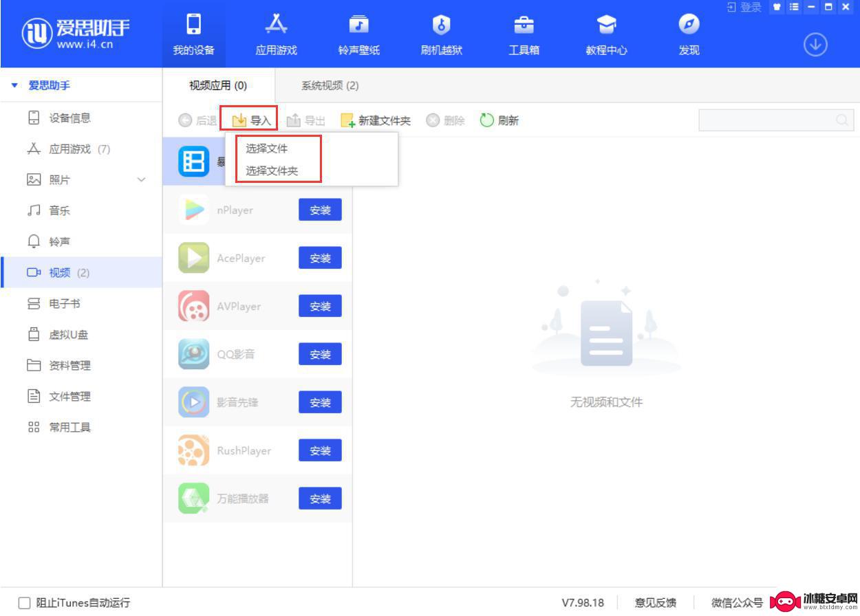Viewport: 860px width, 616px height.
Task: Click the 影音先锋 app icon
Action: click(x=194, y=402)
